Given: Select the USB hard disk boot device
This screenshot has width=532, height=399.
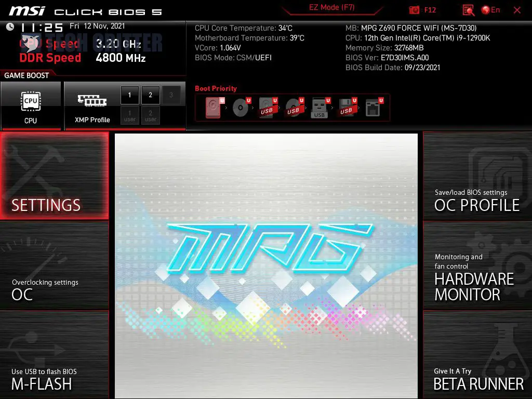Looking at the screenshot, I should point(268,108).
